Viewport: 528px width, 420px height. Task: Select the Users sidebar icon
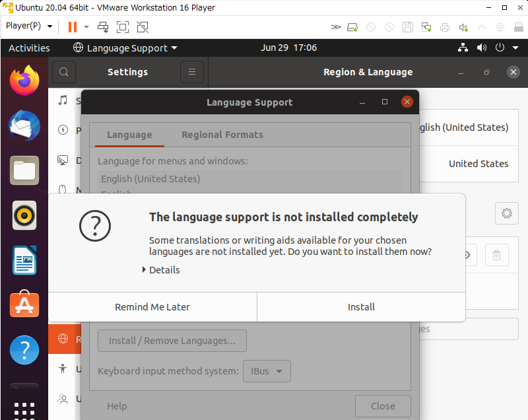click(x=63, y=398)
